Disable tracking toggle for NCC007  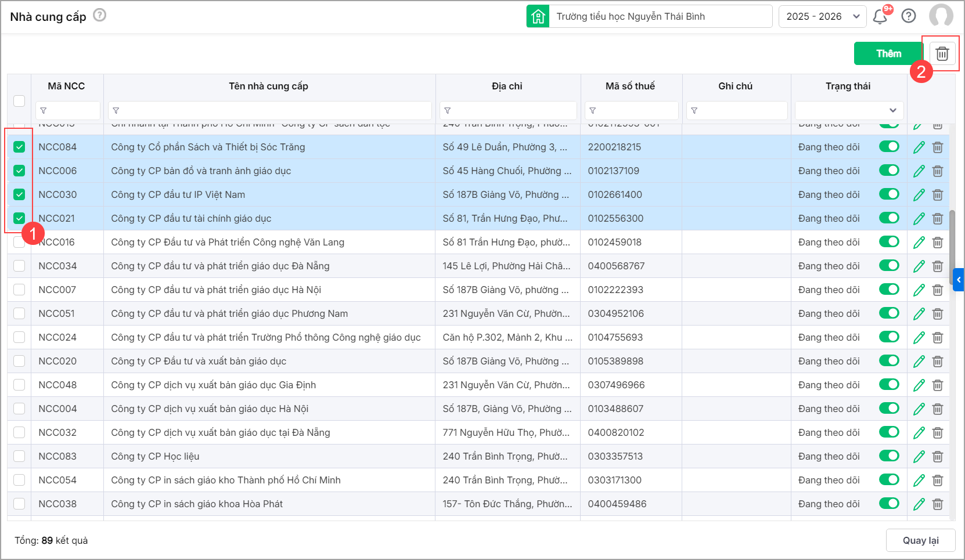tap(889, 290)
